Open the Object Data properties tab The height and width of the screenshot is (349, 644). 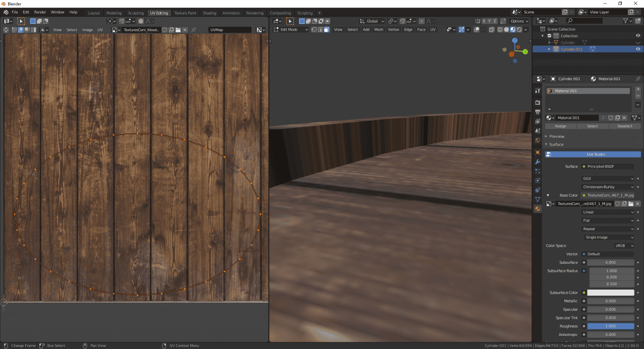pos(537,199)
